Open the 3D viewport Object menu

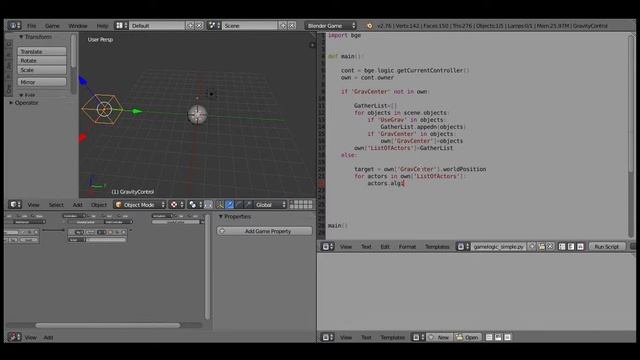99,205
